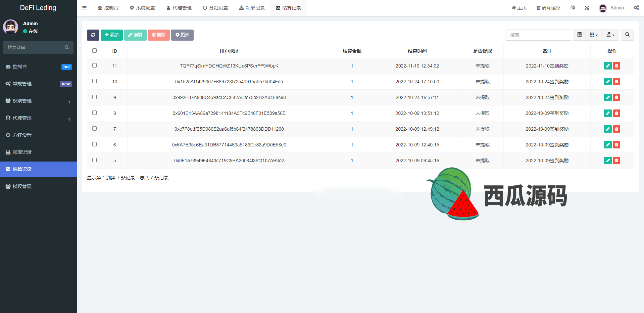This screenshot has height=313, width=644.
Task: Edit record ID 7
Action: pyautogui.click(x=608, y=129)
